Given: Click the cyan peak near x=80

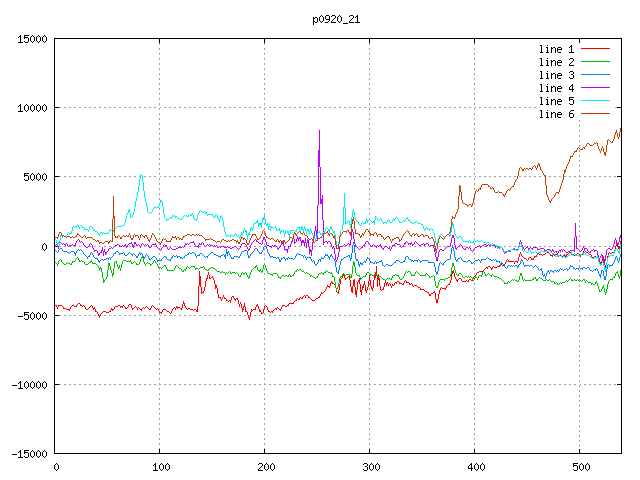Looking at the screenshot, I should click(141, 175).
